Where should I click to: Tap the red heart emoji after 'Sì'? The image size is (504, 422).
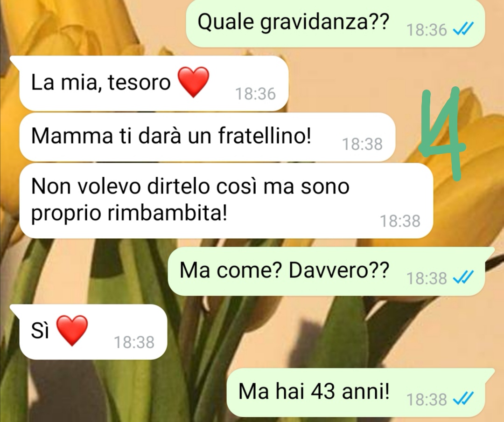pos(72,331)
